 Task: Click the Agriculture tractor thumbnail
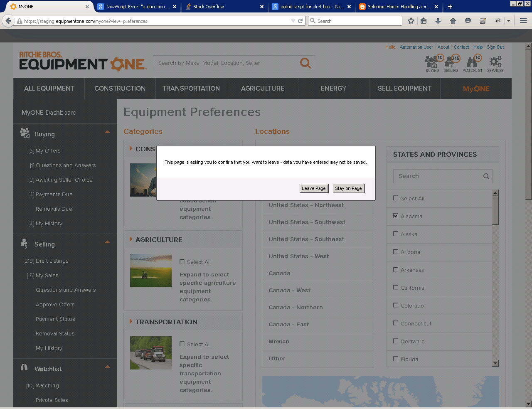pos(151,271)
